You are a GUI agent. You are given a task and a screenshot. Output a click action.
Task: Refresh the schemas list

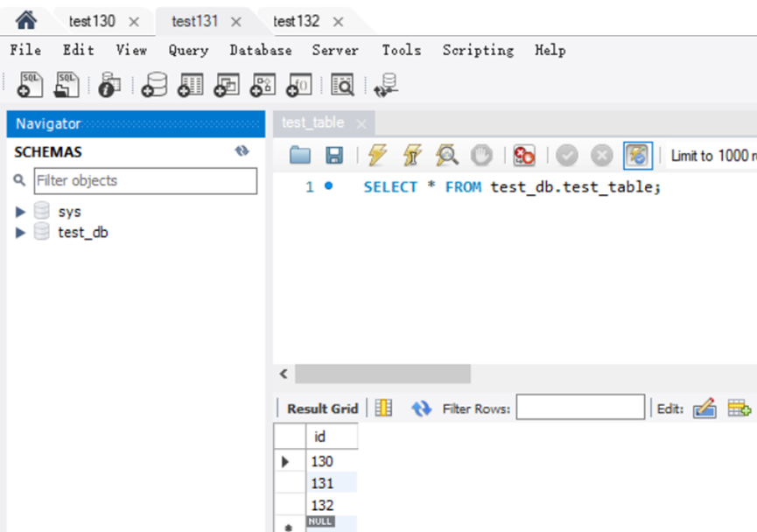(x=242, y=151)
